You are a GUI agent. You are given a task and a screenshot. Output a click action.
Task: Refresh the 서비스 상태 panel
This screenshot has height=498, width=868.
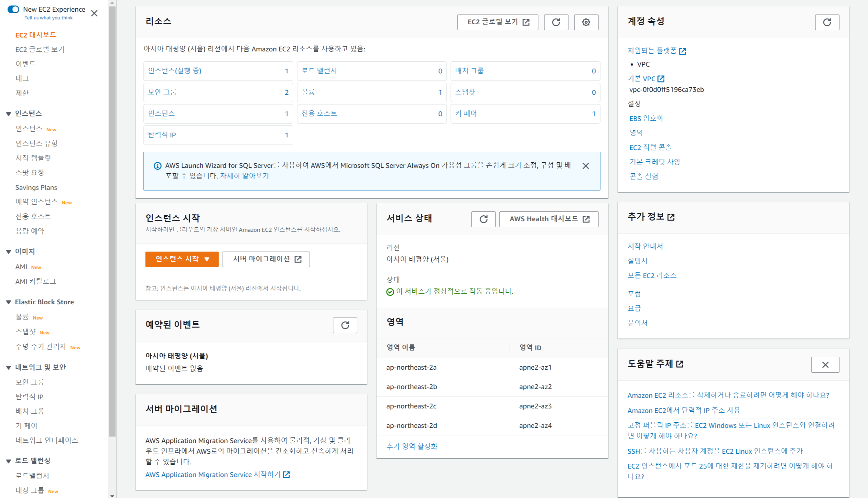[x=483, y=219]
